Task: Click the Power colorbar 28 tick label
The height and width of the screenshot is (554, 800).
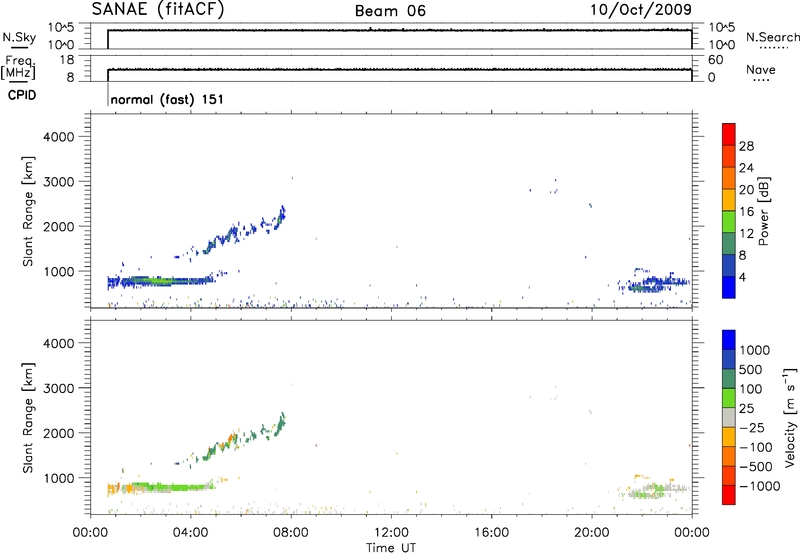Action: click(x=746, y=146)
